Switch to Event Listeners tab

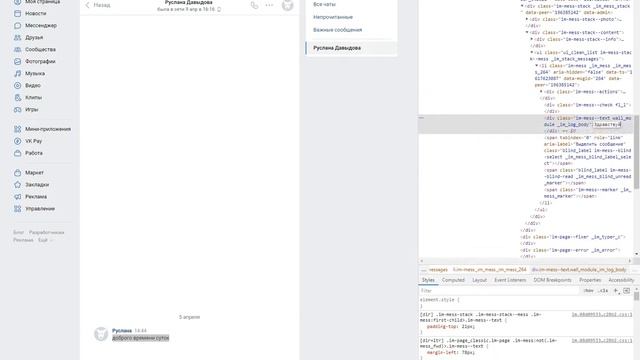coord(510,280)
